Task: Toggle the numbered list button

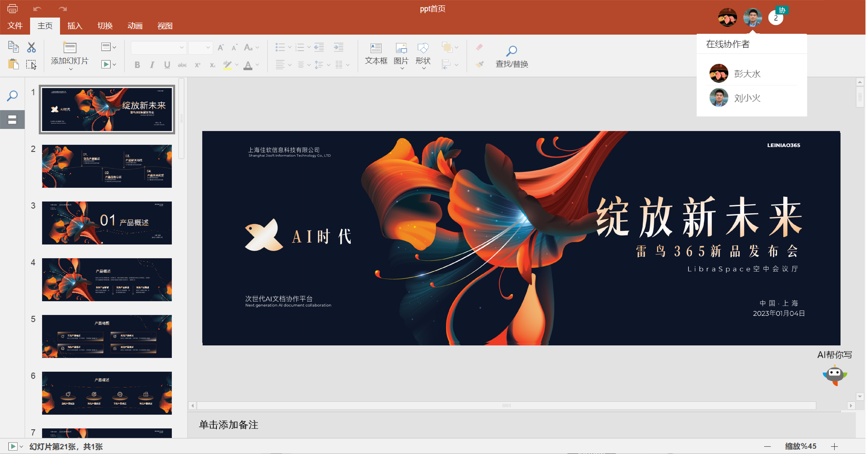Action: (300, 47)
